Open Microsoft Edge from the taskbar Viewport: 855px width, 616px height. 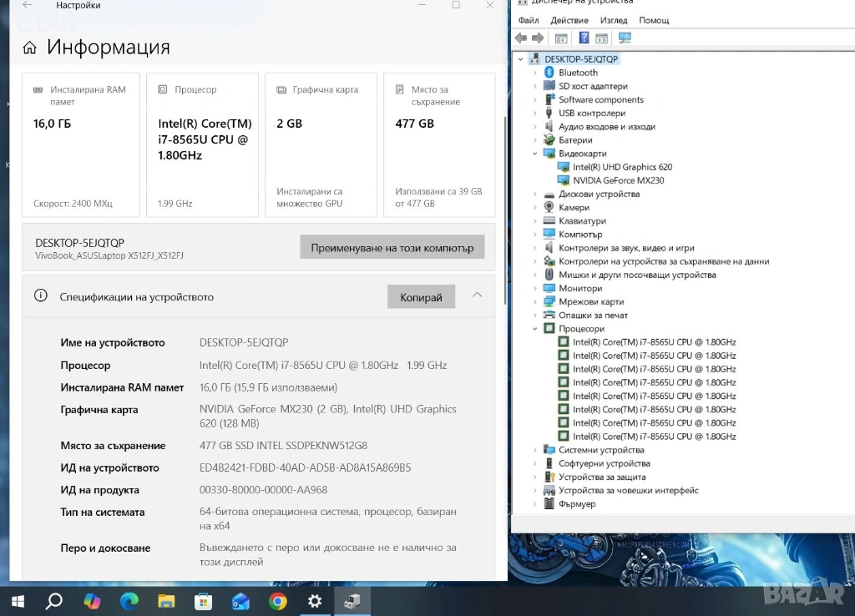pos(129,601)
